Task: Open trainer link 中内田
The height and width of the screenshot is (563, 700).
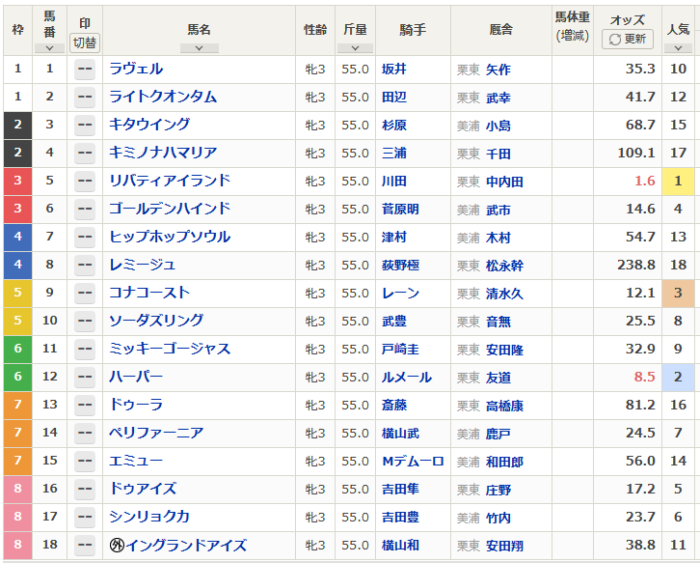Action: pyautogui.click(x=504, y=182)
